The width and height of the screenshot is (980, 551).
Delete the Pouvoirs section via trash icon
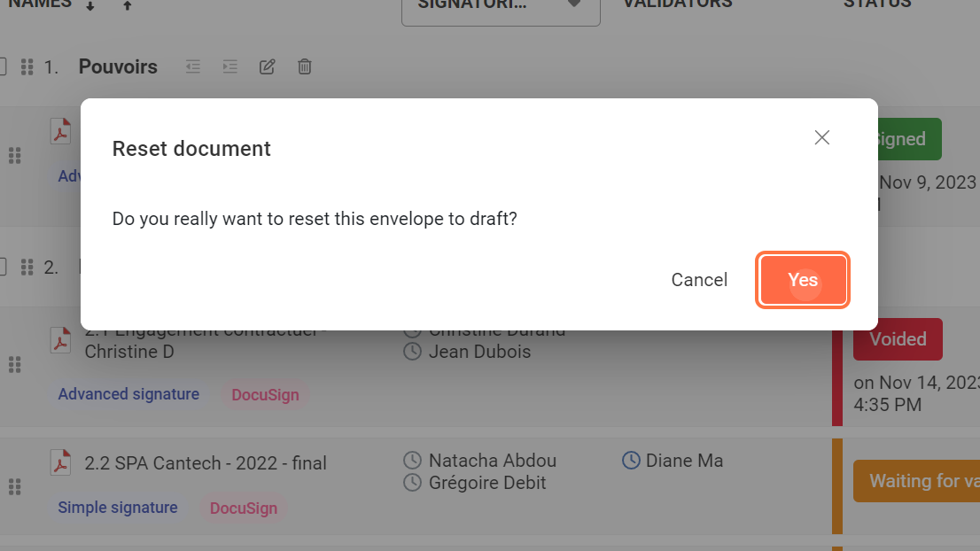pos(304,66)
